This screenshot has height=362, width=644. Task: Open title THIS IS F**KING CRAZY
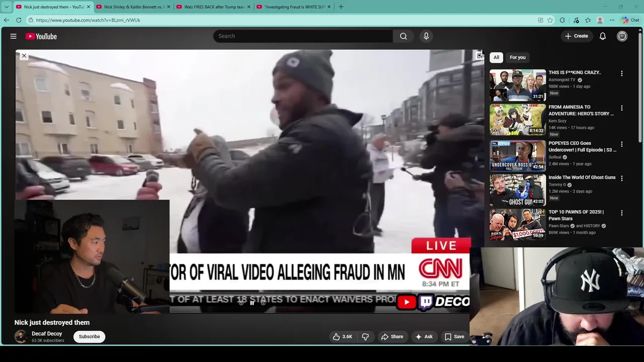(x=575, y=72)
